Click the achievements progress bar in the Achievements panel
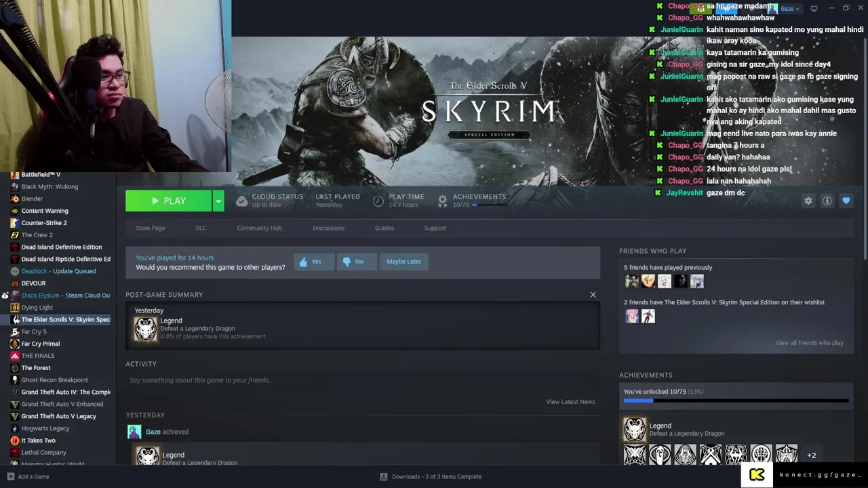 (736, 401)
